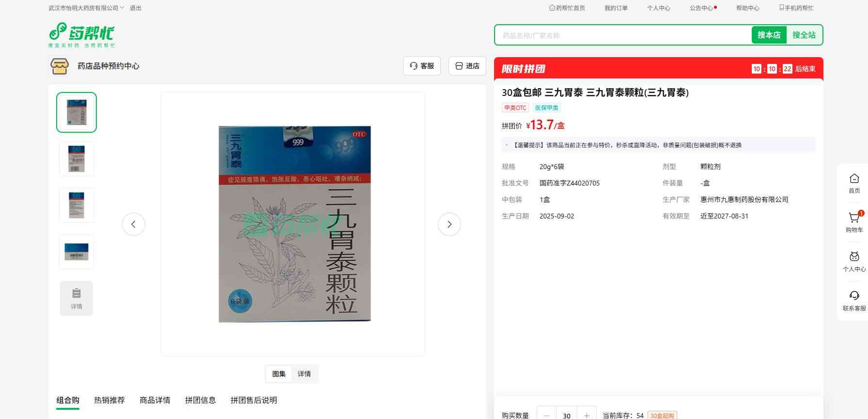Click the 详情 document icon thumbnail
Viewport: 868px width, 419px height.
click(77, 298)
